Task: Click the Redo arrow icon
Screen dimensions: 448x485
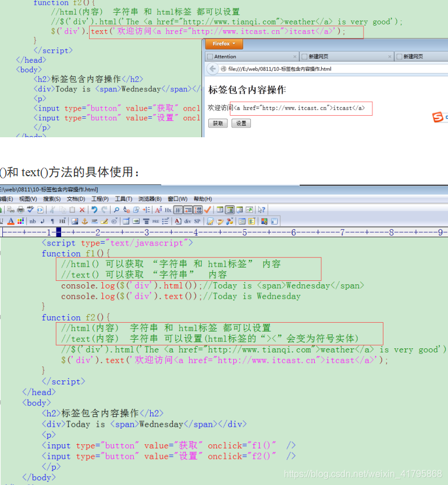Action: click(x=104, y=210)
